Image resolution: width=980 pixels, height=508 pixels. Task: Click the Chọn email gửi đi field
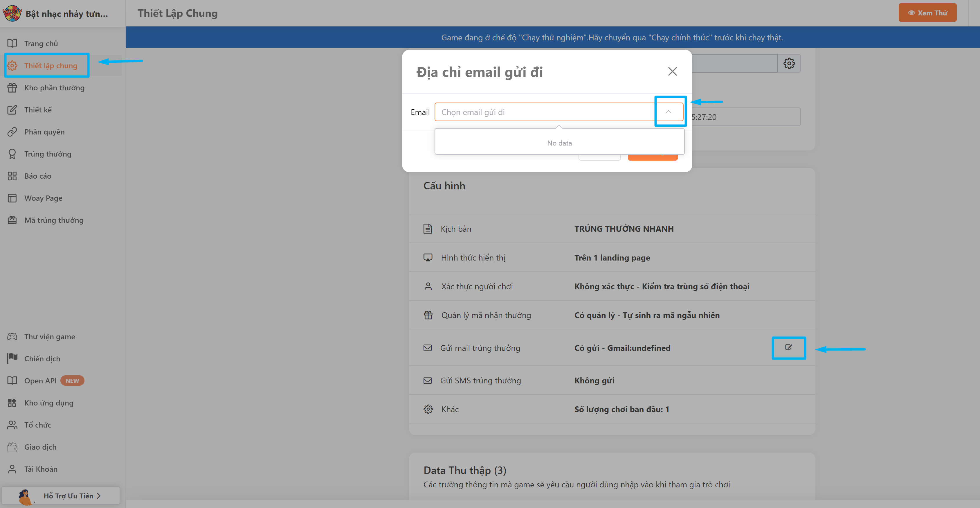(x=544, y=112)
